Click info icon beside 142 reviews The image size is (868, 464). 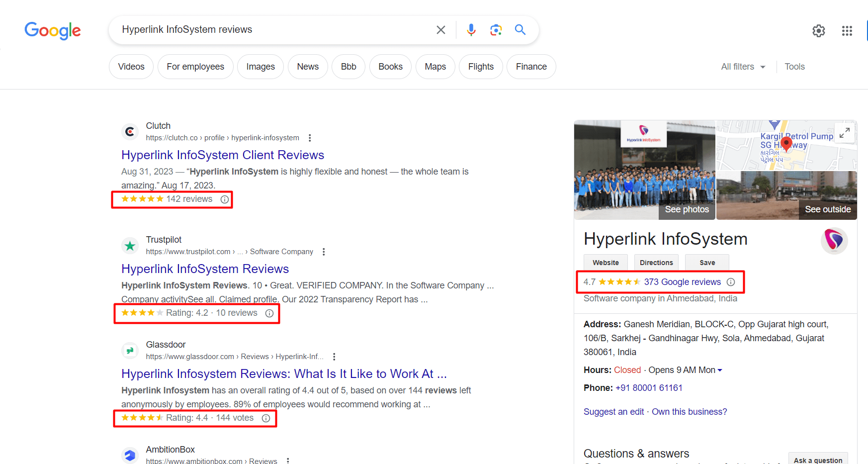pyautogui.click(x=225, y=199)
